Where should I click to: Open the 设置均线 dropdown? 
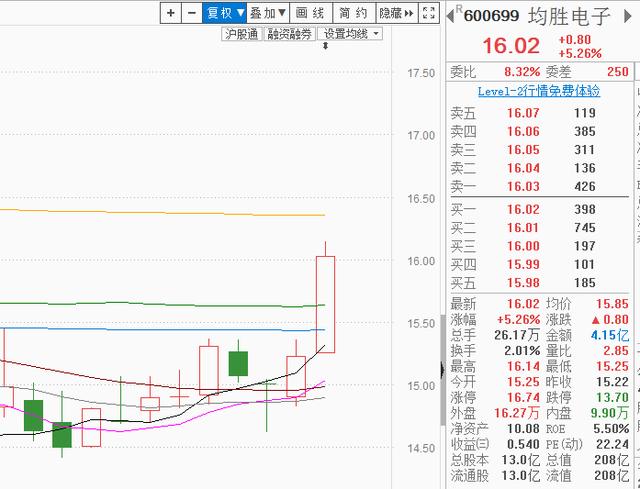tap(350, 34)
